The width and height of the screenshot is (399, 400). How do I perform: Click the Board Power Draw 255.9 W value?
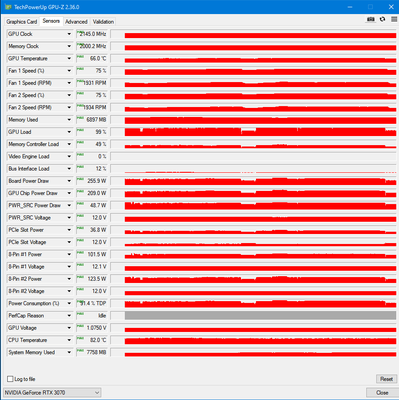[92, 181]
